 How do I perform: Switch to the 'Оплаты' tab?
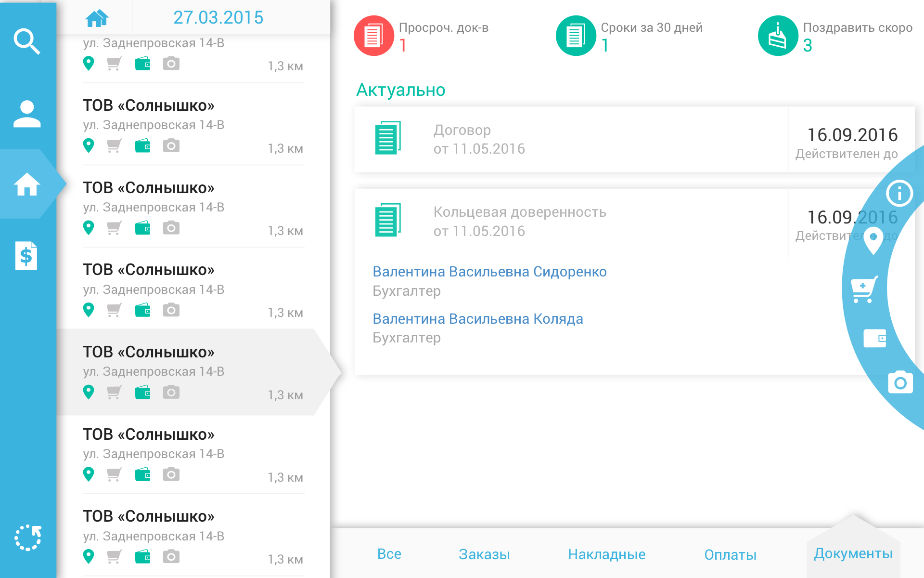730,555
